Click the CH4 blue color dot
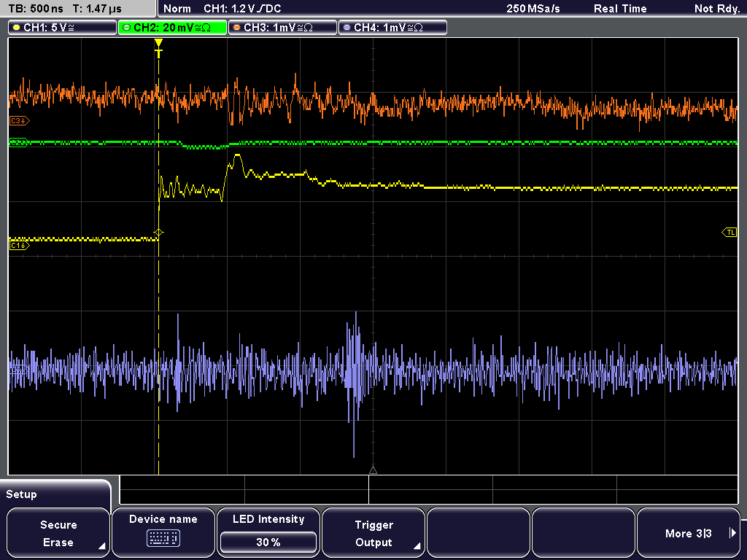The height and width of the screenshot is (560, 747). pyautogui.click(x=347, y=28)
